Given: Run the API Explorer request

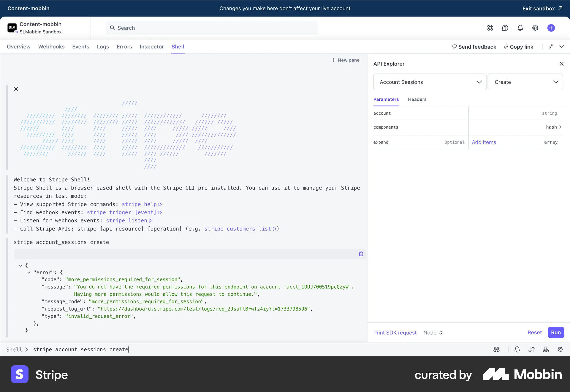Looking at the screenshot, I should point(555,332).
